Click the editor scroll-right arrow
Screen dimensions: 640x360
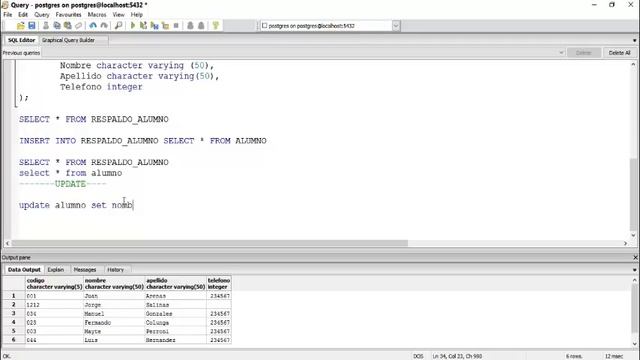(625, 243)
